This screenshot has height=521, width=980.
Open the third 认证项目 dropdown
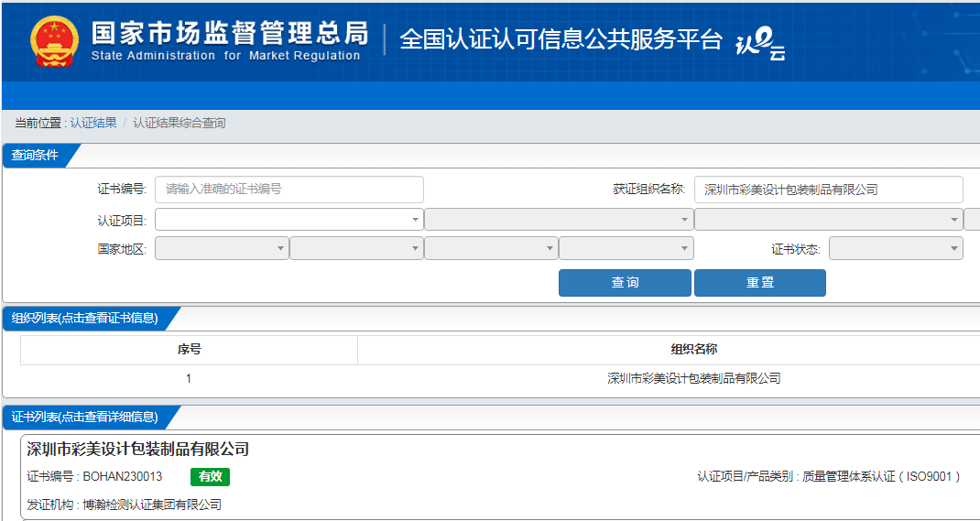829,219
